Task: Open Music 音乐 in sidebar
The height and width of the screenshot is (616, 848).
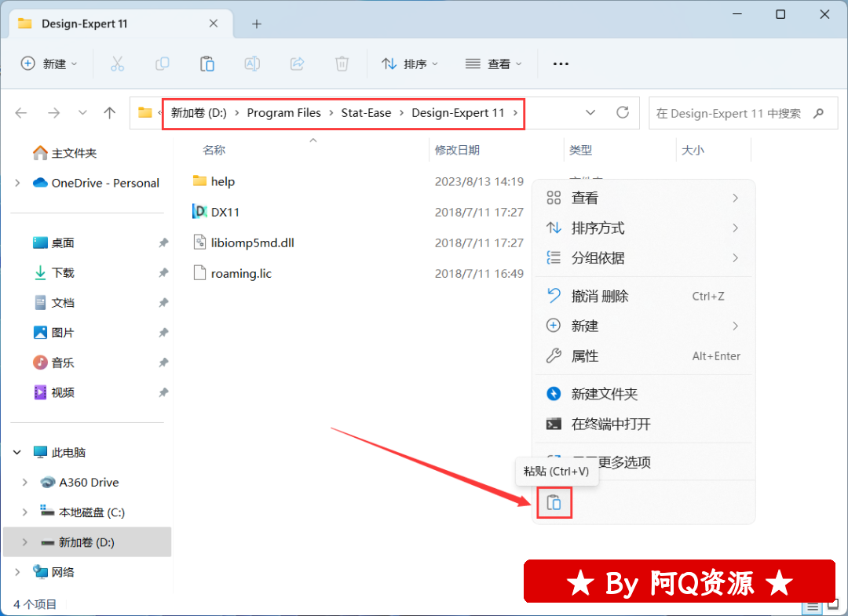Action: tap(53, 362)
